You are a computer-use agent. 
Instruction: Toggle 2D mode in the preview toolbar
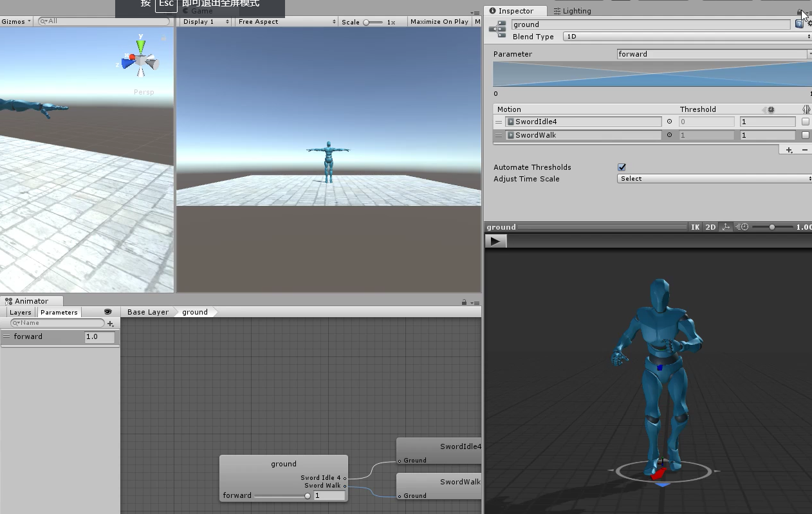pyautogui.click(x=710, y=227)
